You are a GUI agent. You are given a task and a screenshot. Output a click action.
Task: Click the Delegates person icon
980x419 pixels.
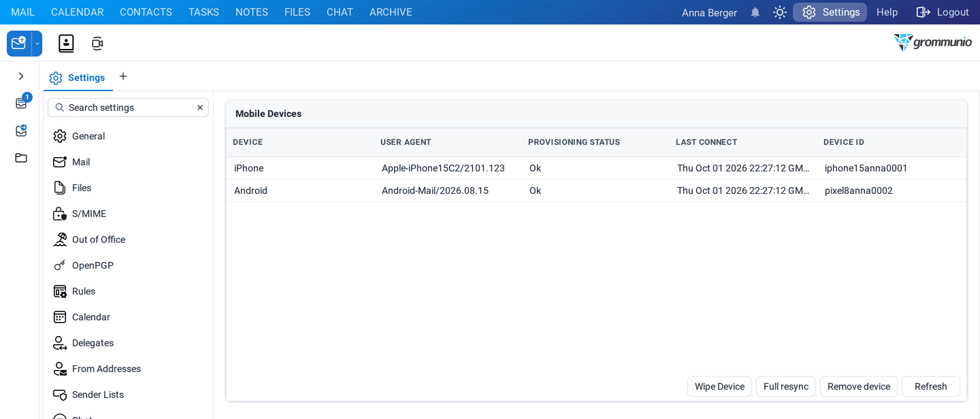[x=60, y=343]
